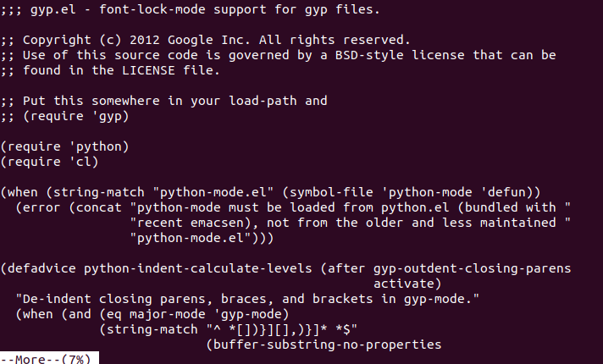
Task: Click the "recent emacsen)" string line
Action: point(350,223)
